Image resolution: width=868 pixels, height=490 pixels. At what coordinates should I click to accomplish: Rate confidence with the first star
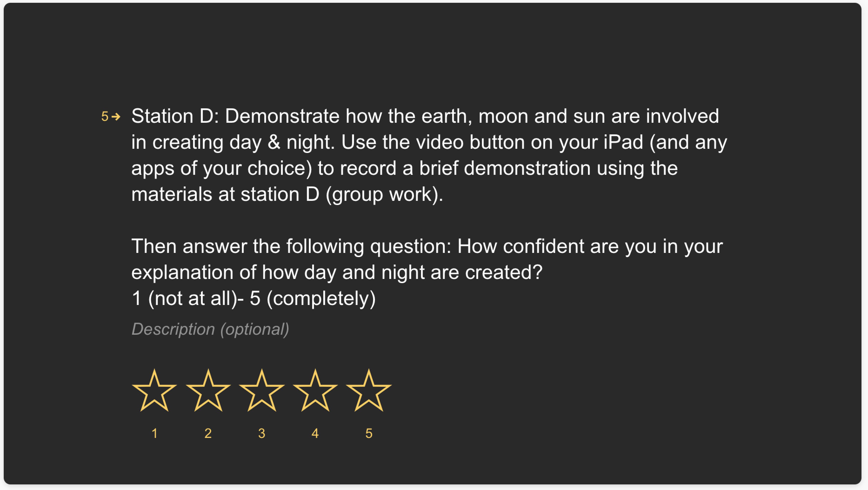pos(154,391)
